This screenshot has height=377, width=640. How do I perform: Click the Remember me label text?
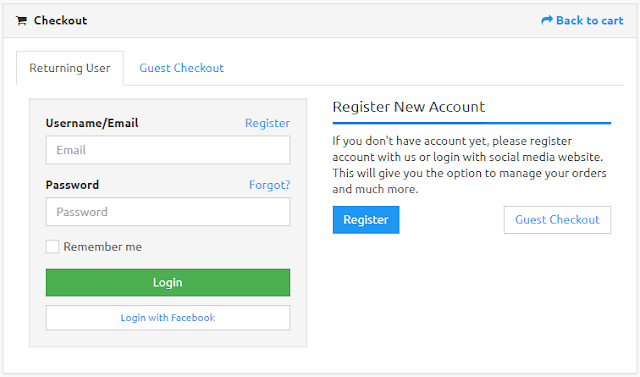pos(102,247)
